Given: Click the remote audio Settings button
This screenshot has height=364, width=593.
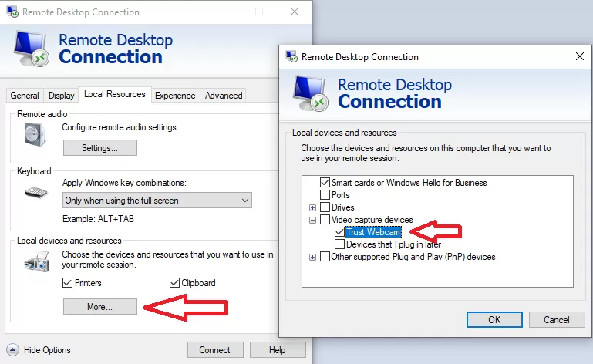Looking at the screenshot, I should point(99,147).
